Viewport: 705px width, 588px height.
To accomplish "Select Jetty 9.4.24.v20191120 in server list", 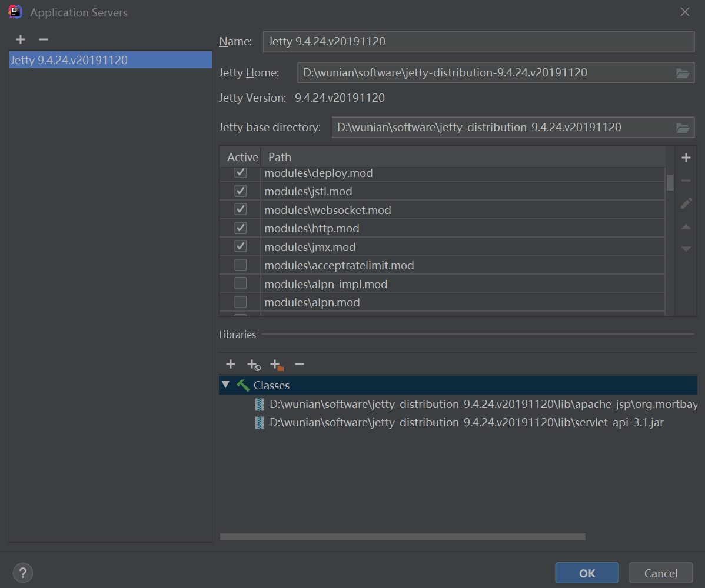I will point(110,60).
